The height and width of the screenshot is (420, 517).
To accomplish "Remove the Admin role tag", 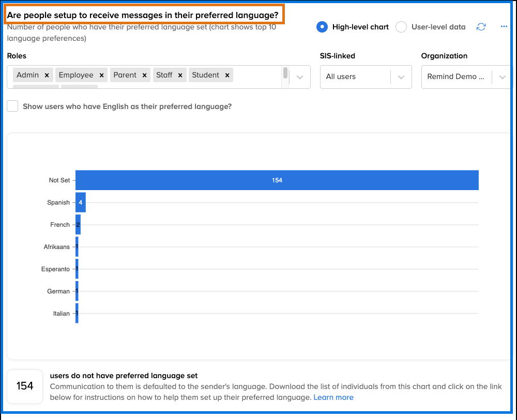I will coord(47,75).
